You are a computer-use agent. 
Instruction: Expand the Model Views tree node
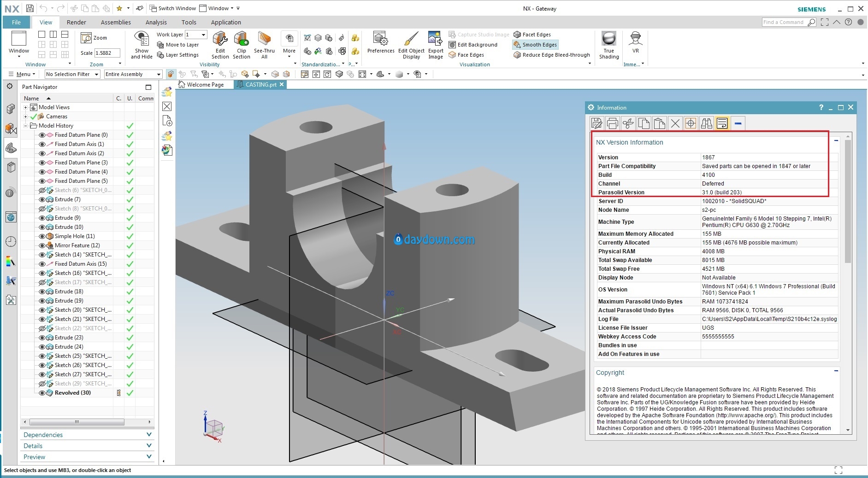point(25,107)
